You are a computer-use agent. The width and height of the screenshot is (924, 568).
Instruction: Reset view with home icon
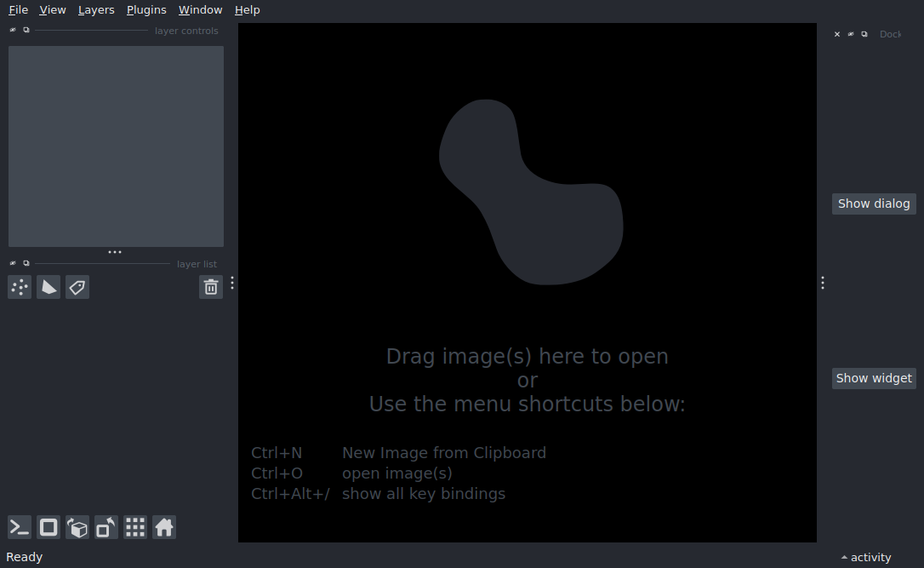pos(164,527)
